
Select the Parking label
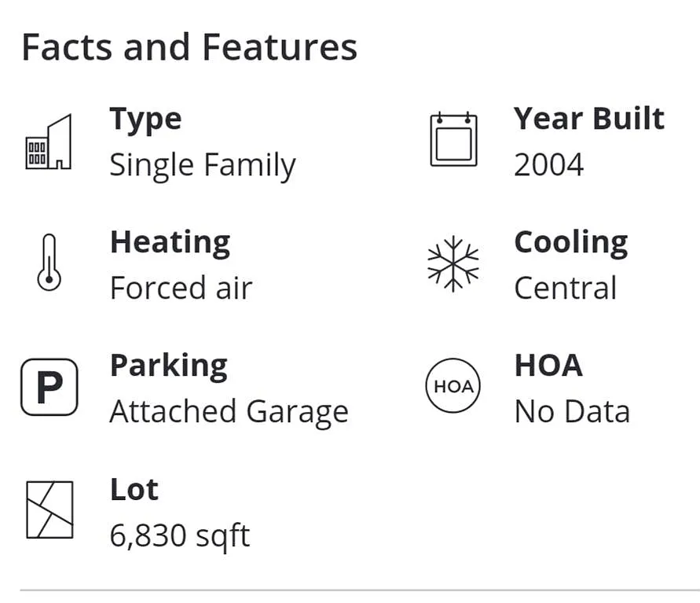point(168,366)
